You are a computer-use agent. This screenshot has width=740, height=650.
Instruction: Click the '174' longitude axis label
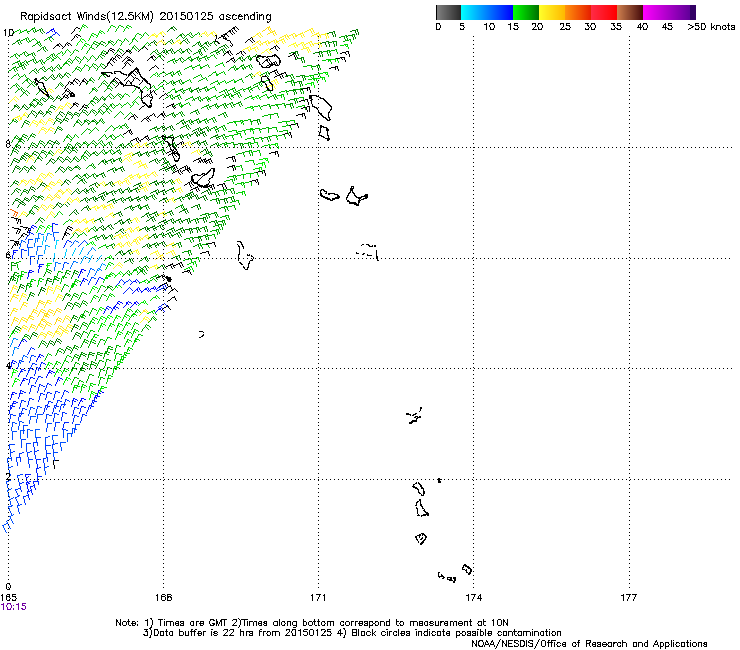pos(473,598)
